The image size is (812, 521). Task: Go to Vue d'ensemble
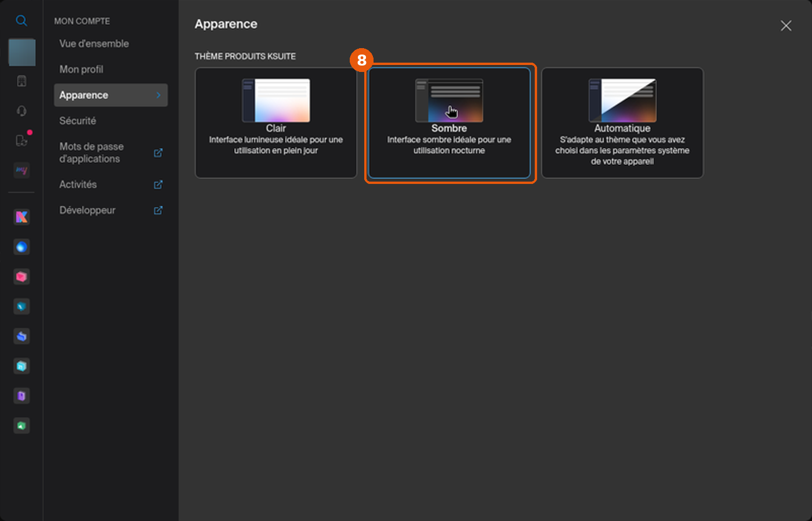pyautogui.click(x=94, y=44)
